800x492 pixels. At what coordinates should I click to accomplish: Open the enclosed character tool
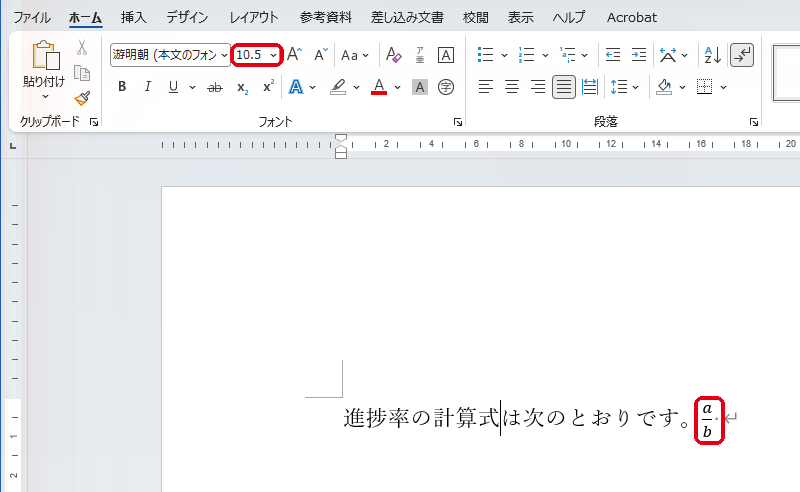[446, 87]
